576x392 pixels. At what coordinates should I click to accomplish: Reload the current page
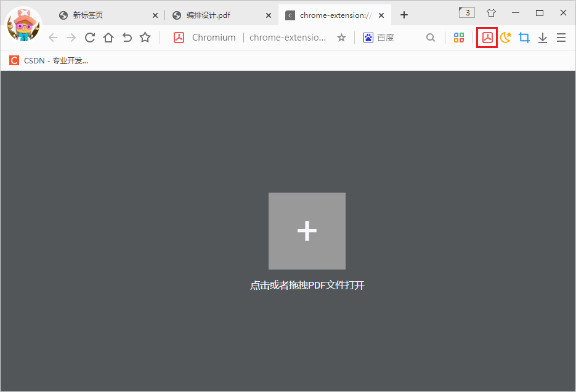click(90, 38)
